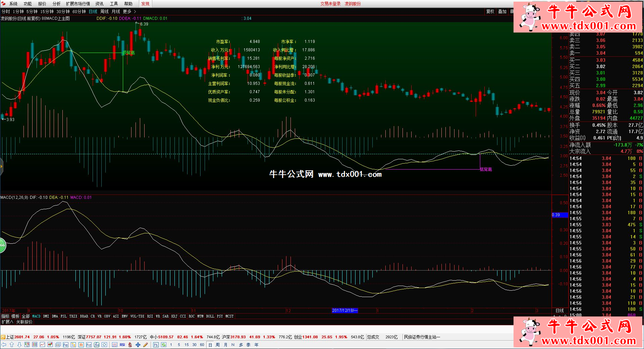Click the F5 switch view icon

156,345
